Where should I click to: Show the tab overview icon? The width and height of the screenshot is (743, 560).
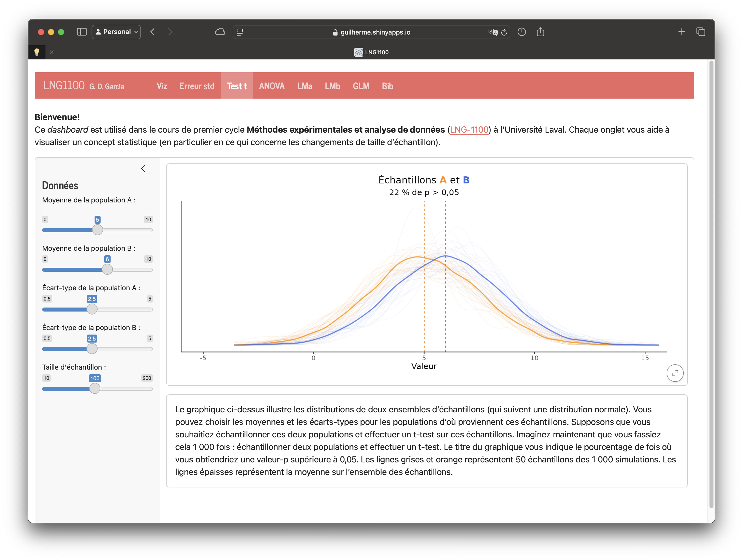701,32
